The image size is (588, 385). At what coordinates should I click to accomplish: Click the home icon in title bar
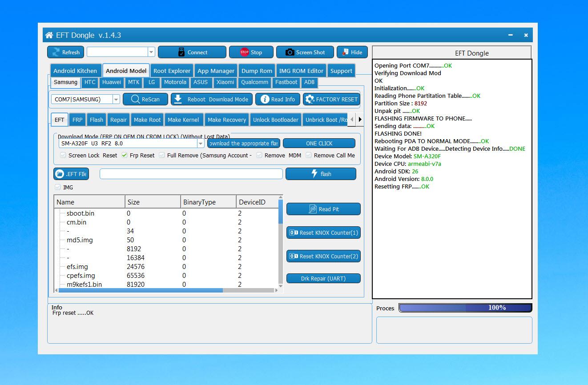(49, 35)
